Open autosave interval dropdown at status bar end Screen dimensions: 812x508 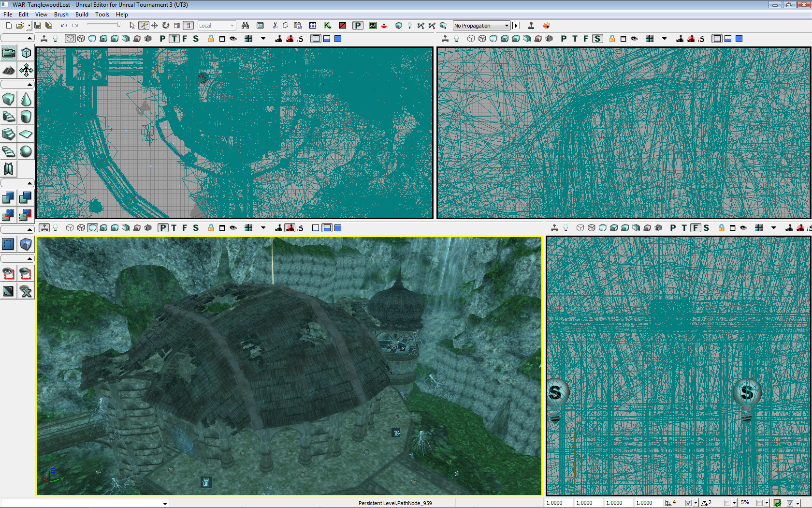tap(797, 503)
